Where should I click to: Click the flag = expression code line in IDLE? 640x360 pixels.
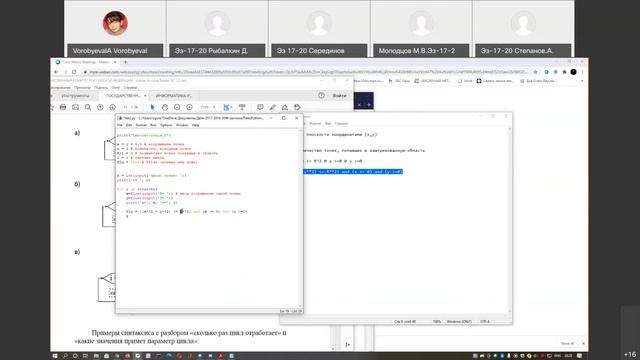187,211
